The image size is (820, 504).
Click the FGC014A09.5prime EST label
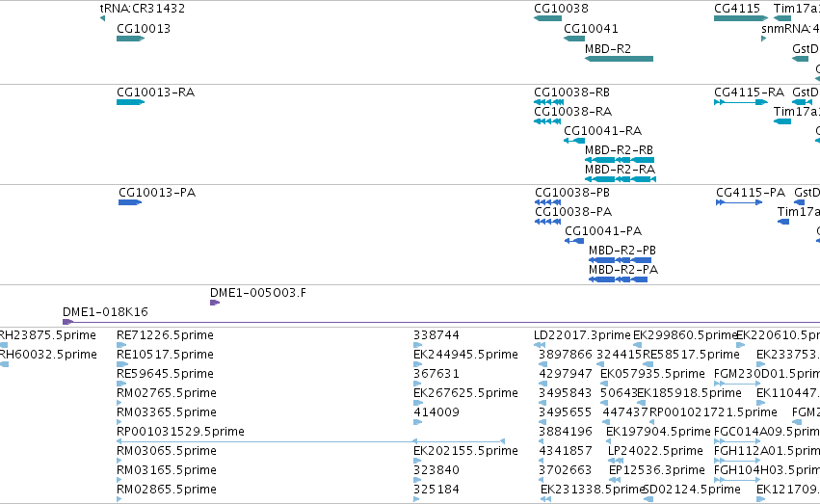pos(767,432)
